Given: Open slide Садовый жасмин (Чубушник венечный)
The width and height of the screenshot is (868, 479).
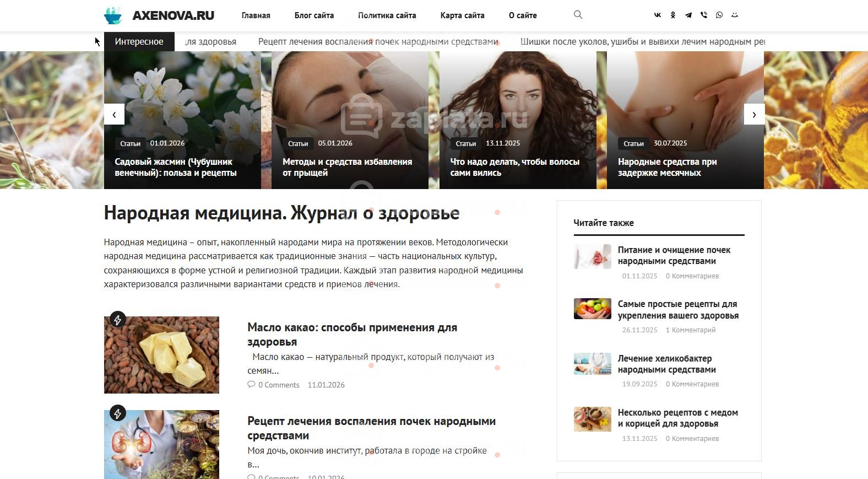Looking at the screenshot, I should click(x=176, y=167).
